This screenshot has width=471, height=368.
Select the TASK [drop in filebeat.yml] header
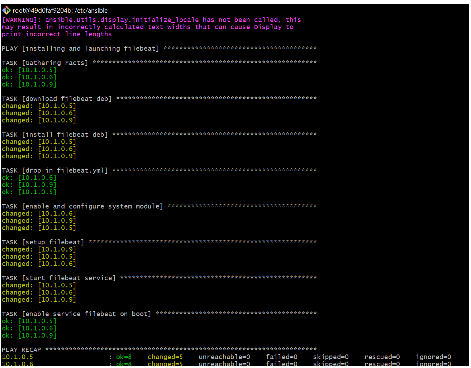point(159,170)
